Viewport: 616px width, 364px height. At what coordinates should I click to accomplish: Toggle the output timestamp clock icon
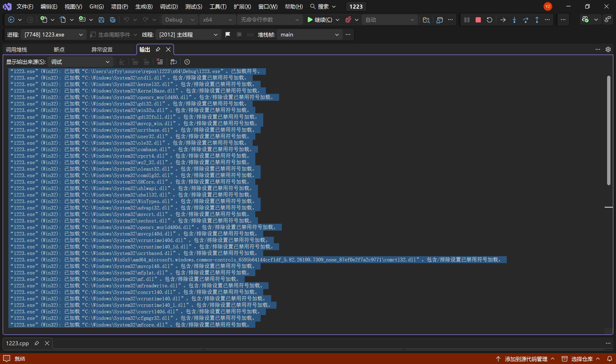coord(187,62)
